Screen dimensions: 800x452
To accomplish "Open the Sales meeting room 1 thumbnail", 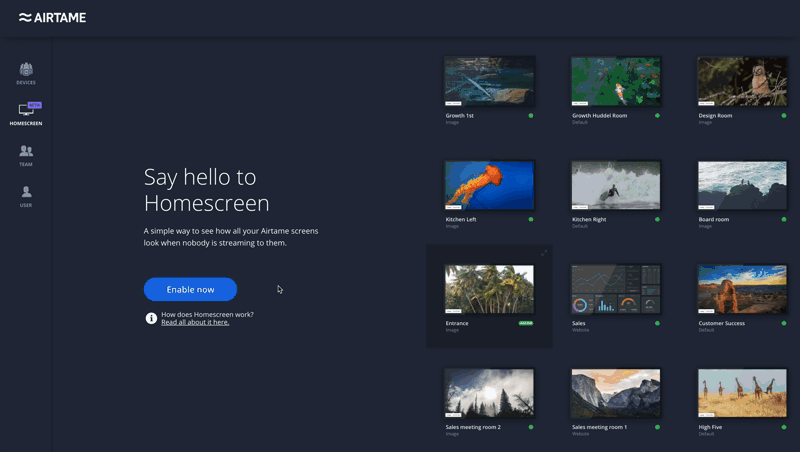I will (615, 393).
